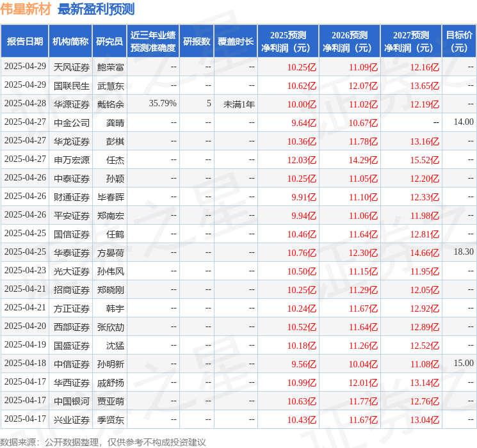Click 9.64亿 2025 forecast for 中金公司
This screenshot has height=448, width=477.
[x=304, y=123]
